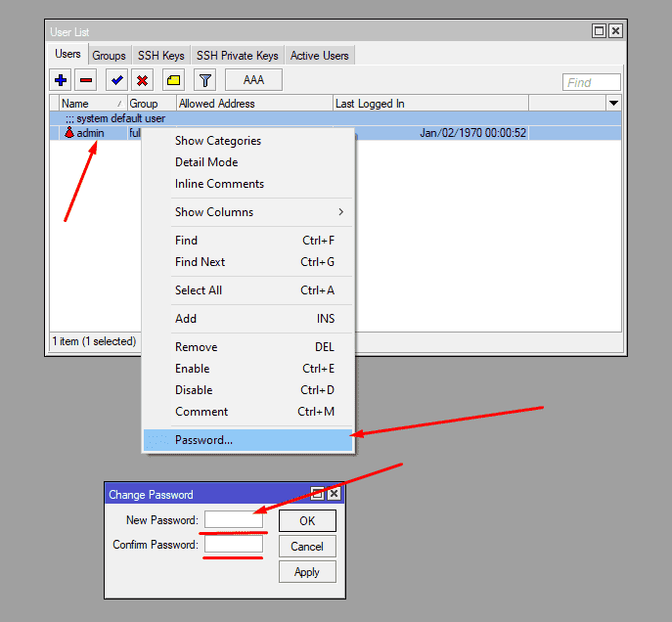The width and height of the screenshot is (672, 622).
Task: Choose Password... from context menu
Action: pyautogui.click(x=203, y=440)
